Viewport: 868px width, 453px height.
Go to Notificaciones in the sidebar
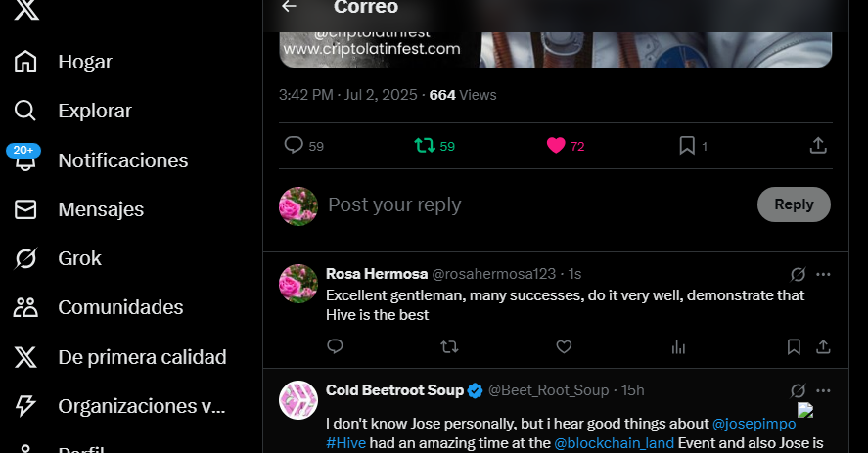click(123, 160)
